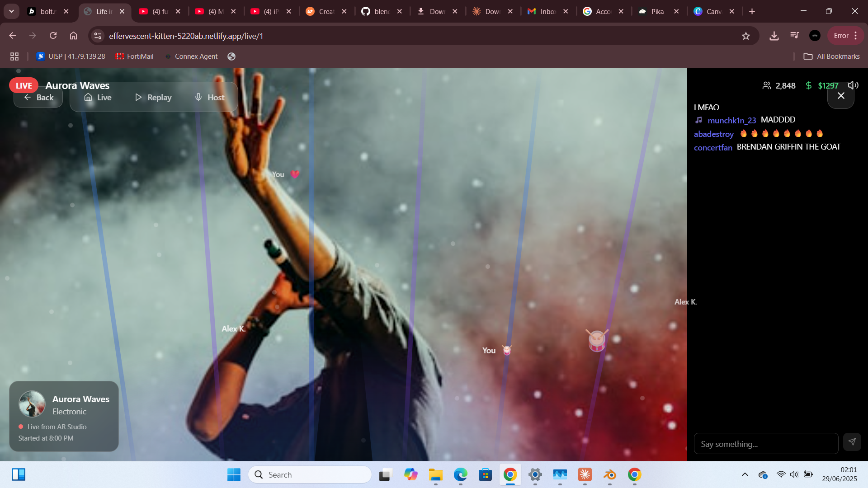Viewport: 868px width, 488px height.
Task: Click concertfan username in chat
Action: (x=713, y=147)
